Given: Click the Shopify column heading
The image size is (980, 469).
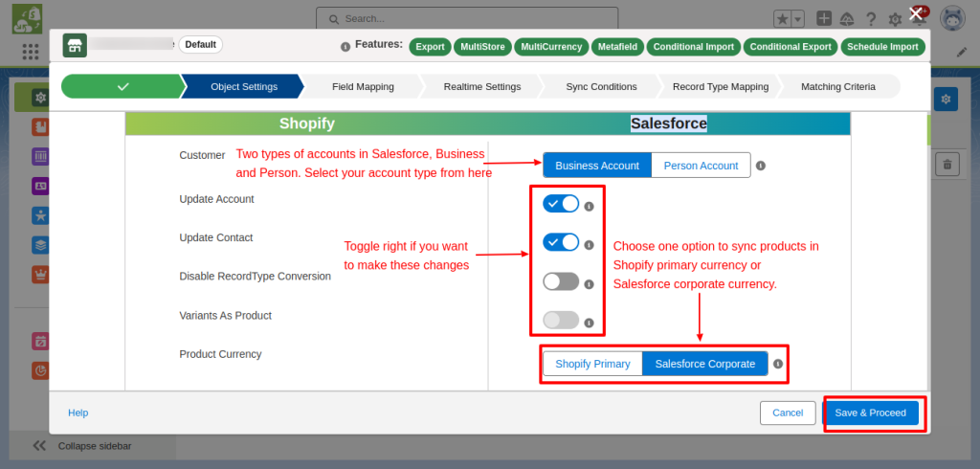Looking at the screenshot, I should coord(307,123).
